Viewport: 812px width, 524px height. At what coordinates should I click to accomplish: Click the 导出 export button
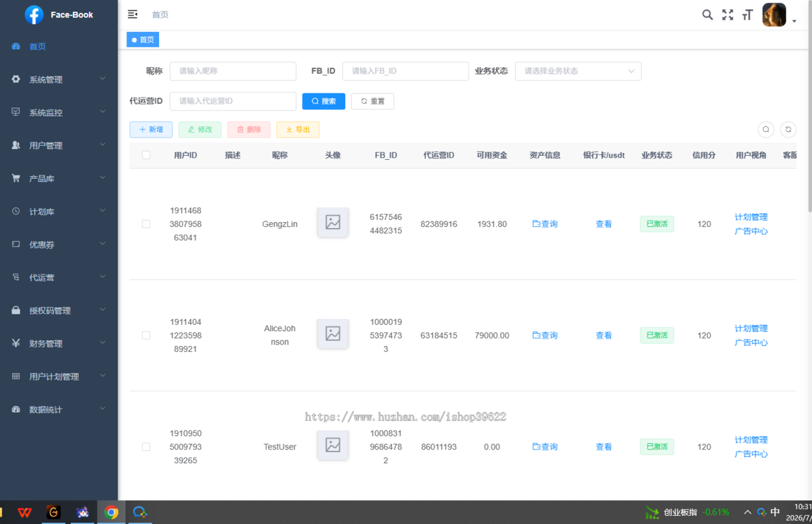tap(298, 129)
